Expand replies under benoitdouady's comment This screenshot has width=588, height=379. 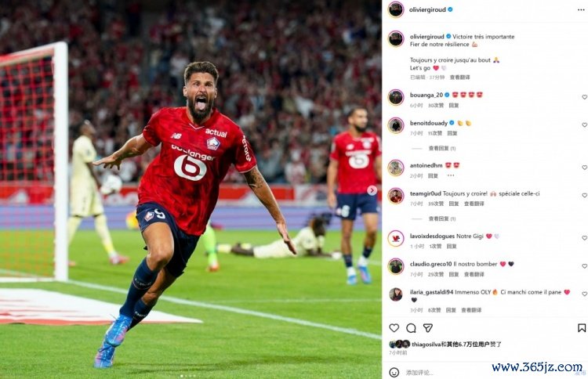click(x=441, y=148)
